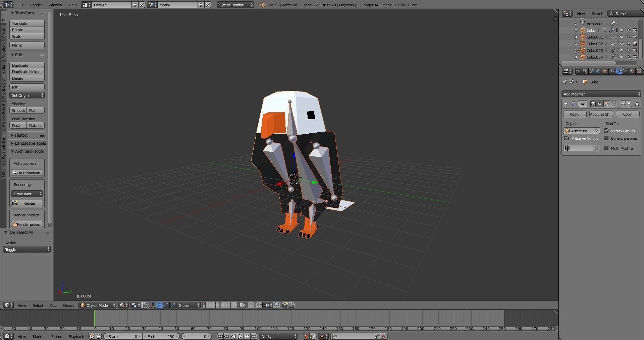
Task: Select the rotate manipulator arc icon
Action: tap(166, 305)
